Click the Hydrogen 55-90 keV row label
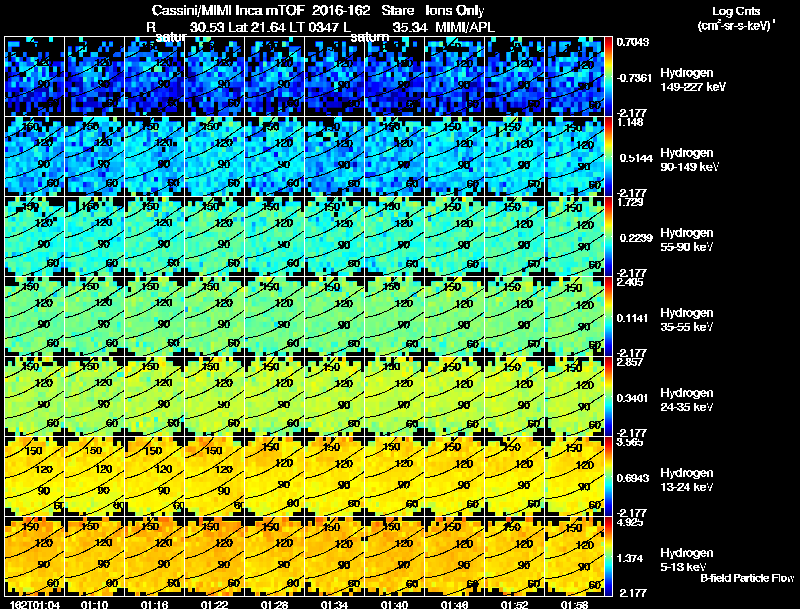Screen dimensions: 800x609 pos(687,240)
